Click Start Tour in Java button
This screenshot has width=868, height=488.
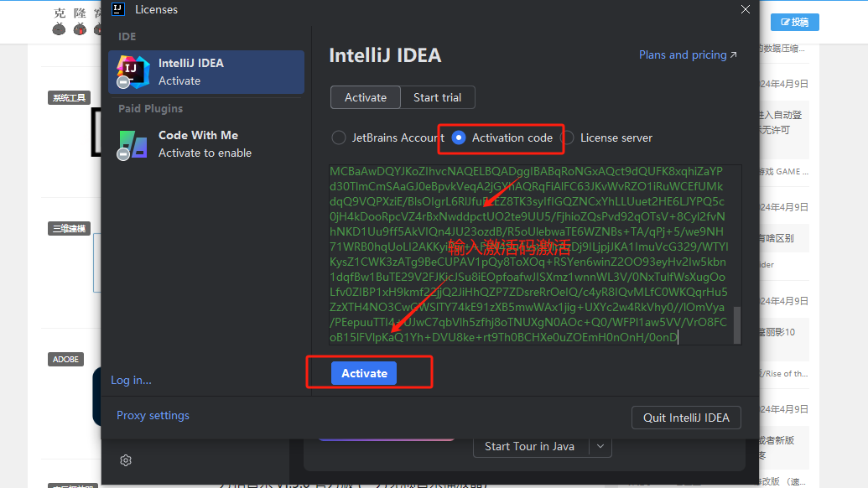tap(531, 447)
